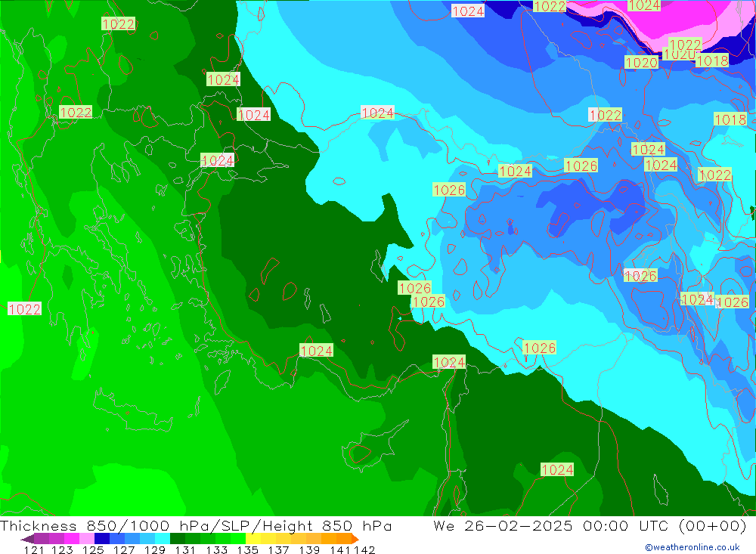The image size is (756, 554).
Task: Pick the cyan legend swatch above 129
Action: pyautogui.click(x=163, y=539)
